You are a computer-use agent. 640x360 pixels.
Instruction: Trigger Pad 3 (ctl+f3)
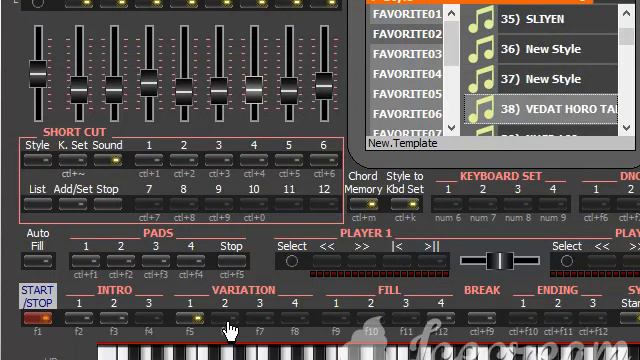pos(156,261)
